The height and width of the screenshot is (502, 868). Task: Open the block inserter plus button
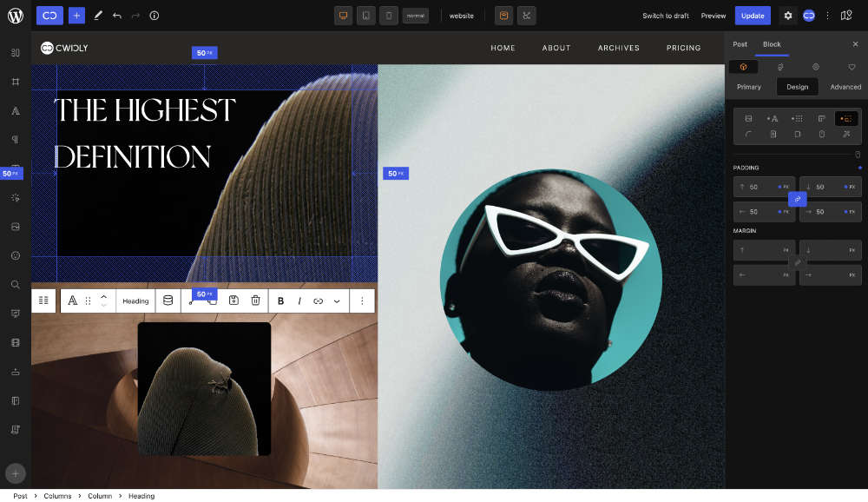77,16
